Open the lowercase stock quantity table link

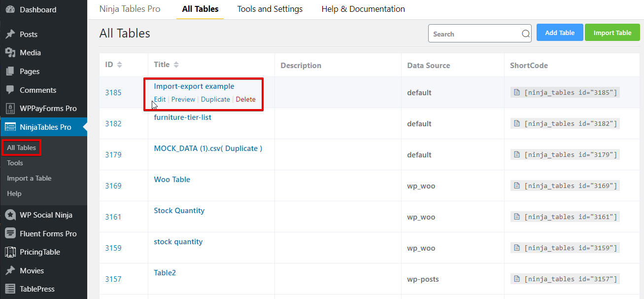pos(178,242)
